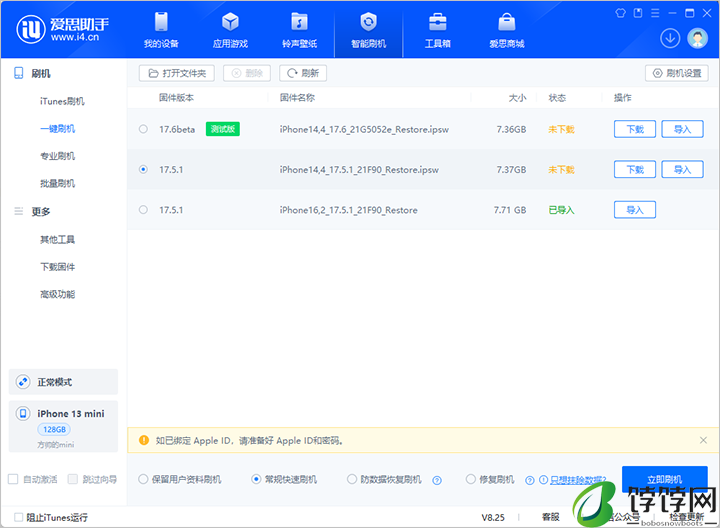Click the i4 logo in the header
This screenshot has height=528, width=720.
tap(62, 29)
